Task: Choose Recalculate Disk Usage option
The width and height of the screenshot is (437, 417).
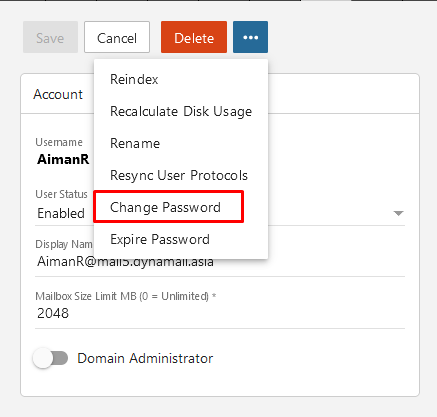Action: pyautogui.click(x=181, y=111)
